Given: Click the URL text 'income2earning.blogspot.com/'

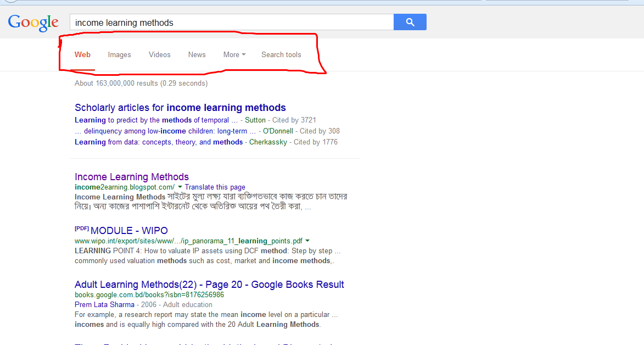Looking at the screenshot, I should click(x=125, y=187).
